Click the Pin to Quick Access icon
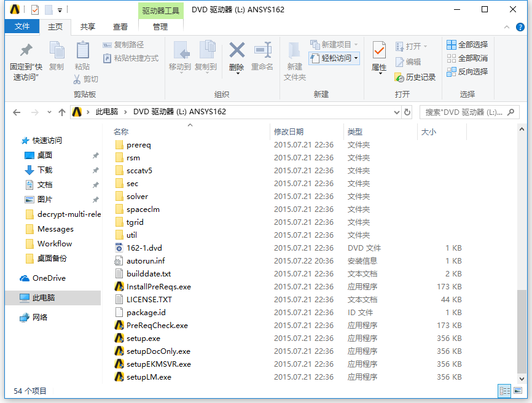Viewport: 532px width, 403px height. click(26, 51)
